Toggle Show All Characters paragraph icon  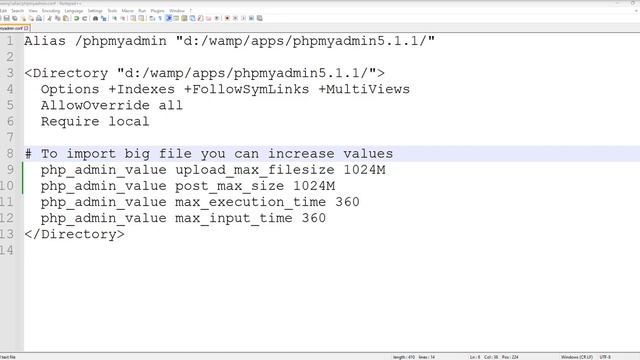160,18
